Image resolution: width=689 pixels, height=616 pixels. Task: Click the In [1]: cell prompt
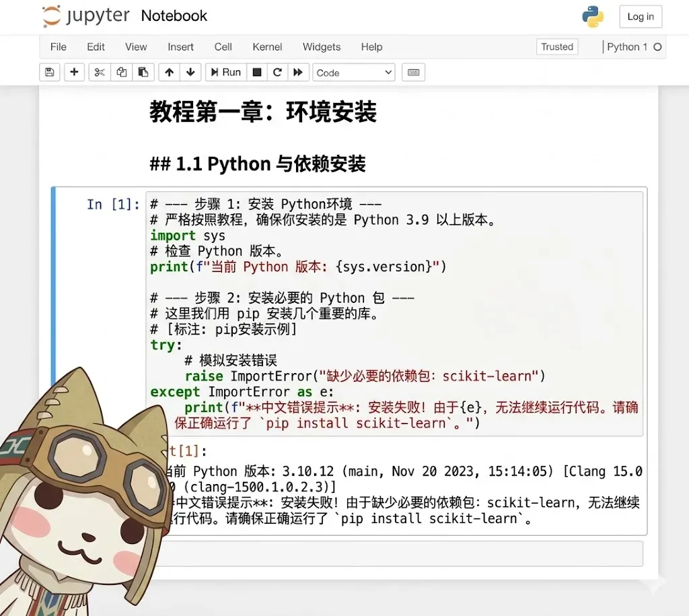tap(113, 205)
